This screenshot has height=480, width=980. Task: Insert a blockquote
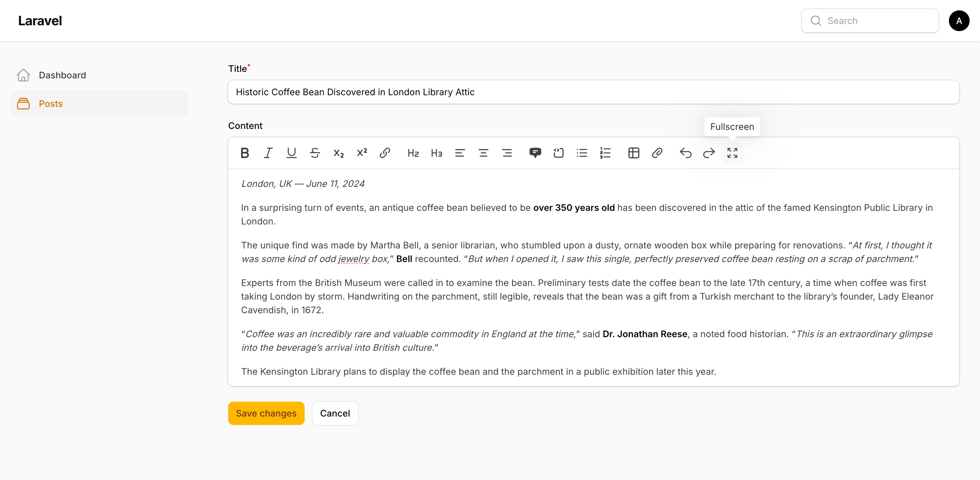click(x=535, y=153)
